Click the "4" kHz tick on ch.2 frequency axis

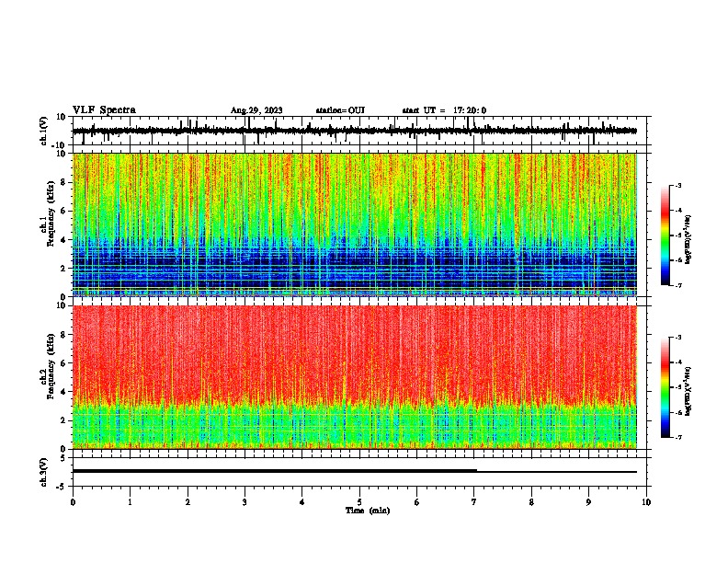(x=64, y=392)
